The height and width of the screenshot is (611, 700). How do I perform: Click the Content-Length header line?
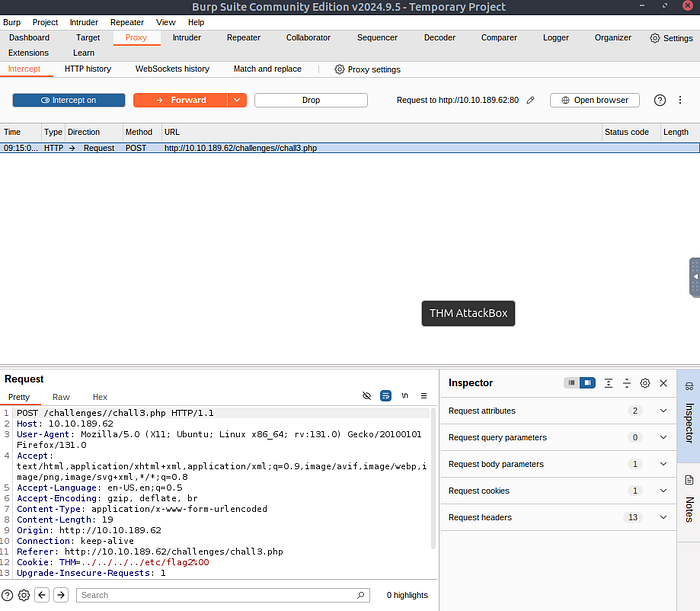click(x=65, y=520)
